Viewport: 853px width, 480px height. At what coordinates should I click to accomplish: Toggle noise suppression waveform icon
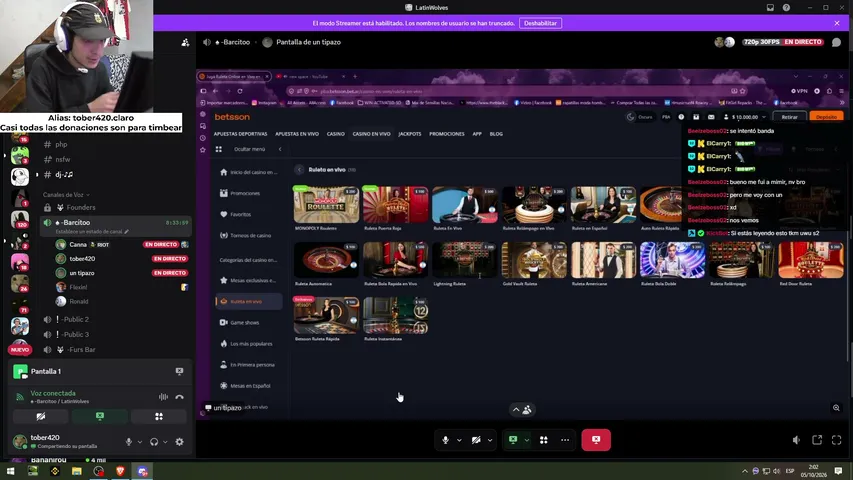[x=163, y=397]
